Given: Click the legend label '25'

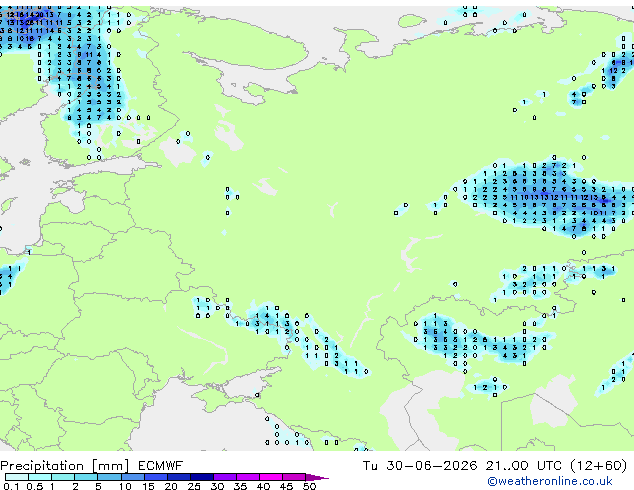Looking at the screenshot, I should [x=194, y=486].
